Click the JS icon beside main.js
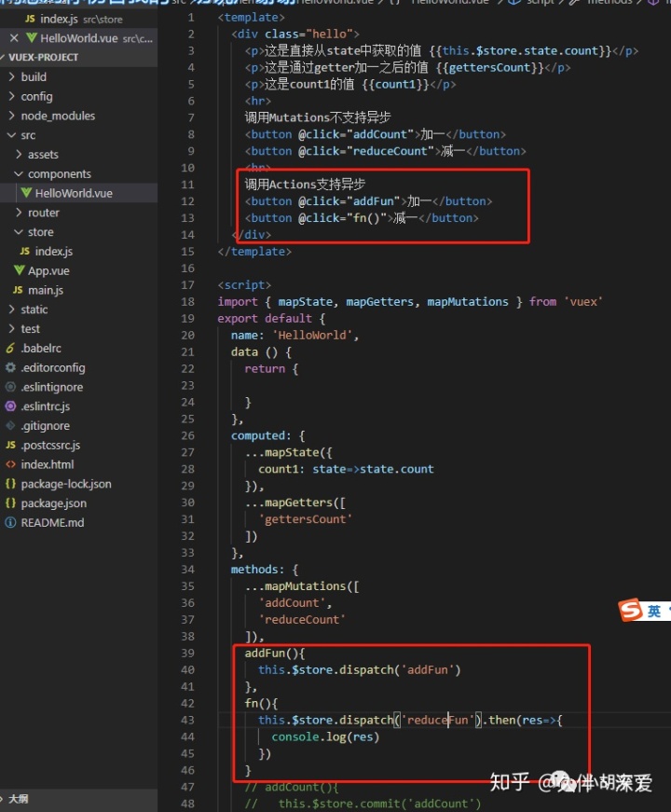 pos(18,290)
